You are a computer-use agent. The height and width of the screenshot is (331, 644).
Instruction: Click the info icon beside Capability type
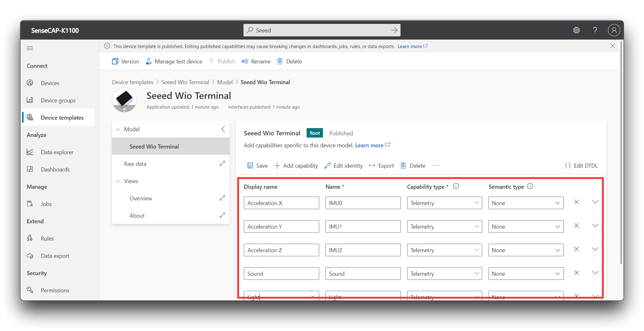(456, 186)
